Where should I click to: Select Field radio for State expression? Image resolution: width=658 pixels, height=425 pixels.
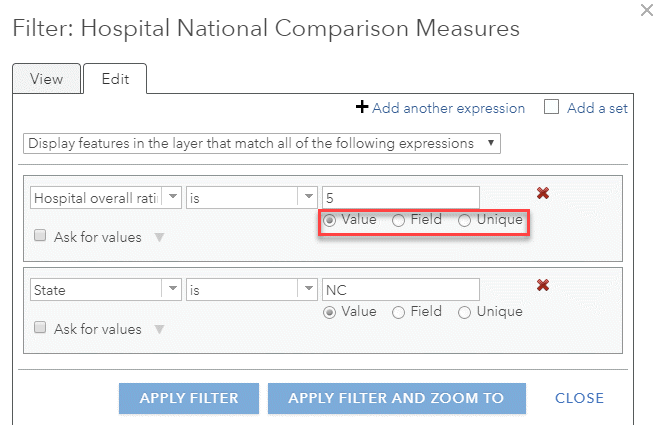(x=398, y=311)
